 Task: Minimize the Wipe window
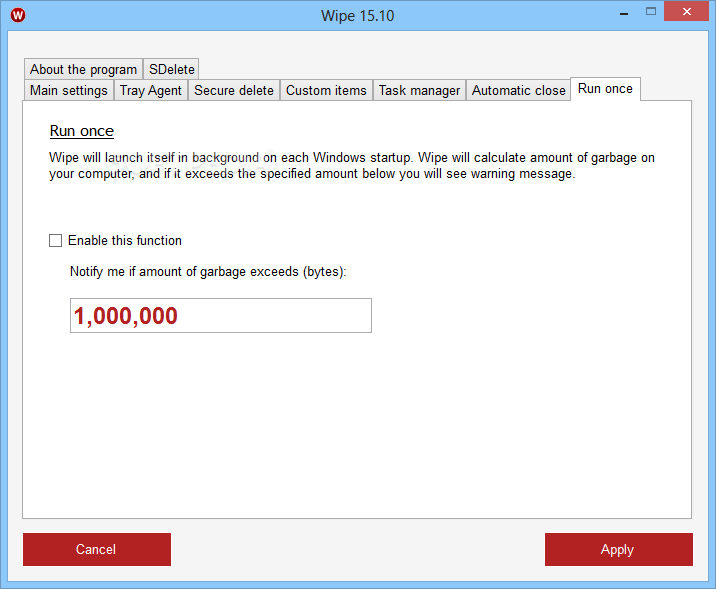point(624,14)
